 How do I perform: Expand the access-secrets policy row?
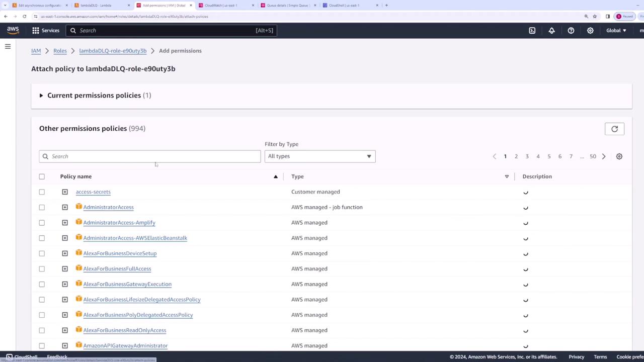pos(65,192)
